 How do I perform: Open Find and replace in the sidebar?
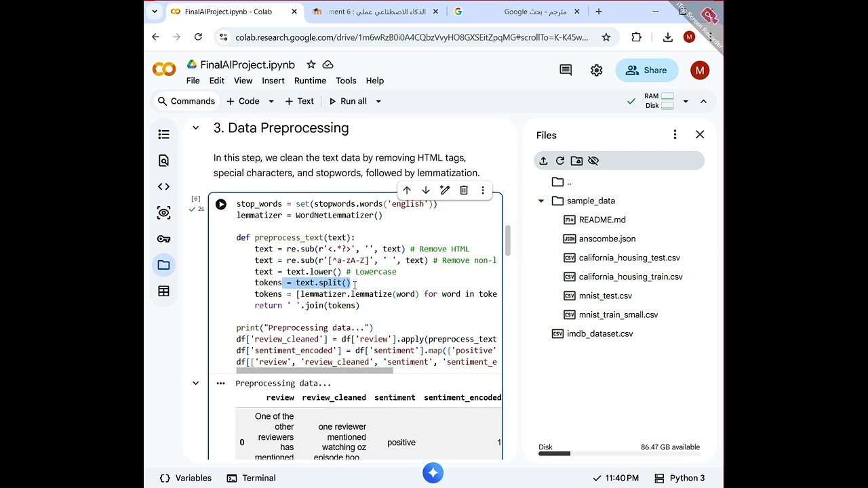coord(163,161)
